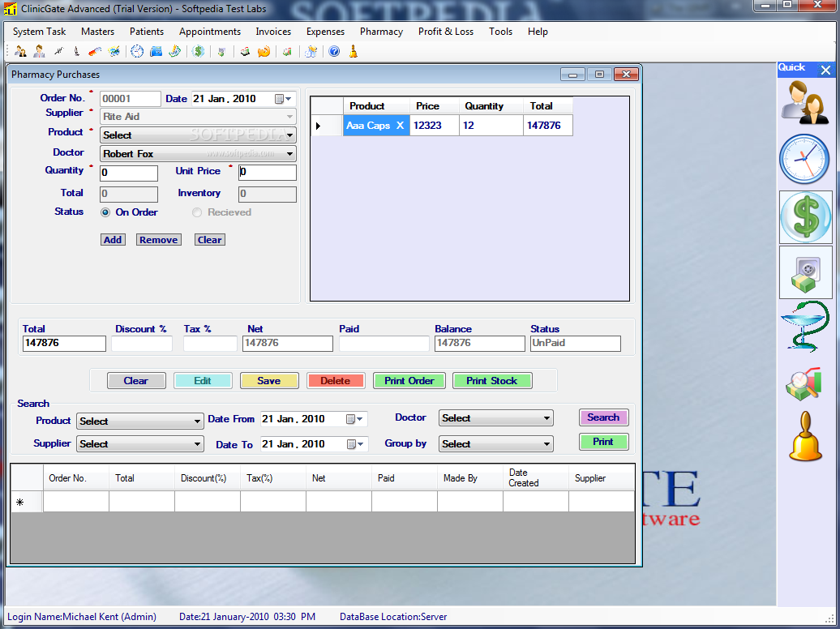Viewport: 840px width, 629px height.
Task: Click the safe with cash Quick icon
Action: click(x=806, y=272)
